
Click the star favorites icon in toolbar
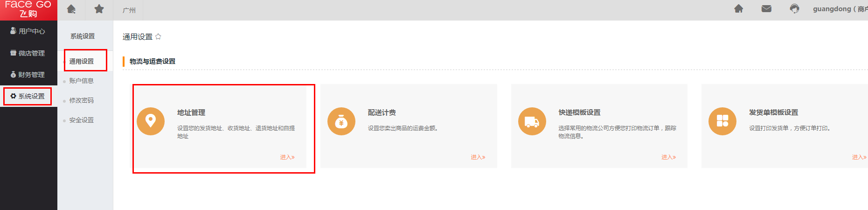tap(99, 9)
